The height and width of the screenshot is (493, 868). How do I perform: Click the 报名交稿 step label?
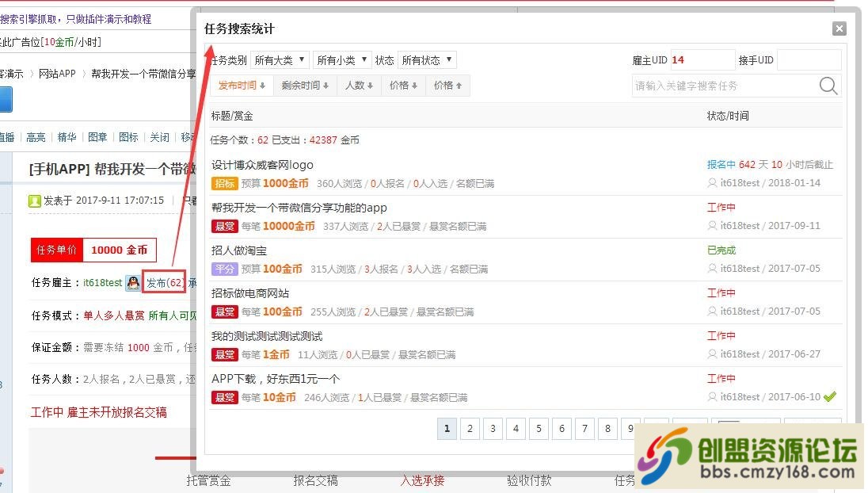[315, 481]
